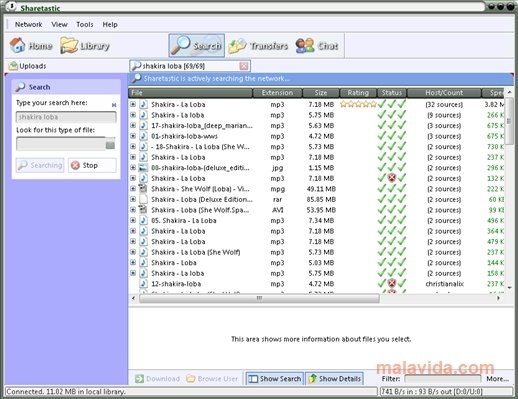Click the More... filter link
This screenshot has width=518, height=399.
[x=497, y=379]
